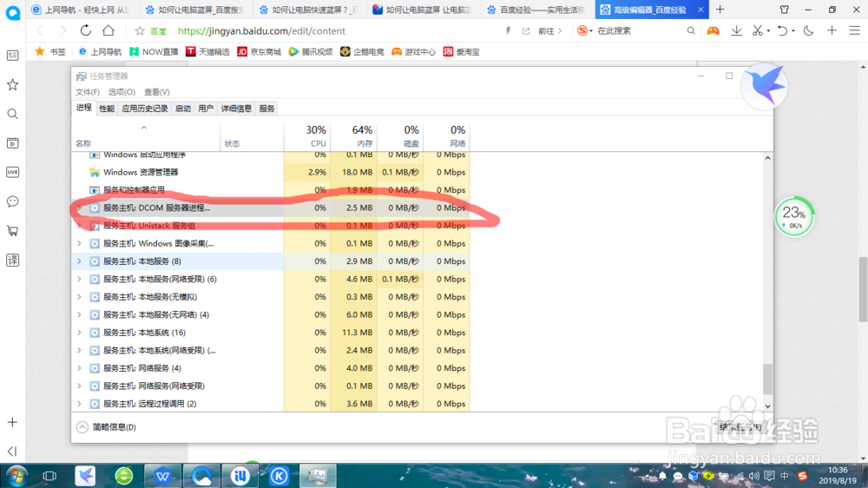Open the 上网导航 bookmark
Viewport: 868px width, 488px height.
click(100, 51)
